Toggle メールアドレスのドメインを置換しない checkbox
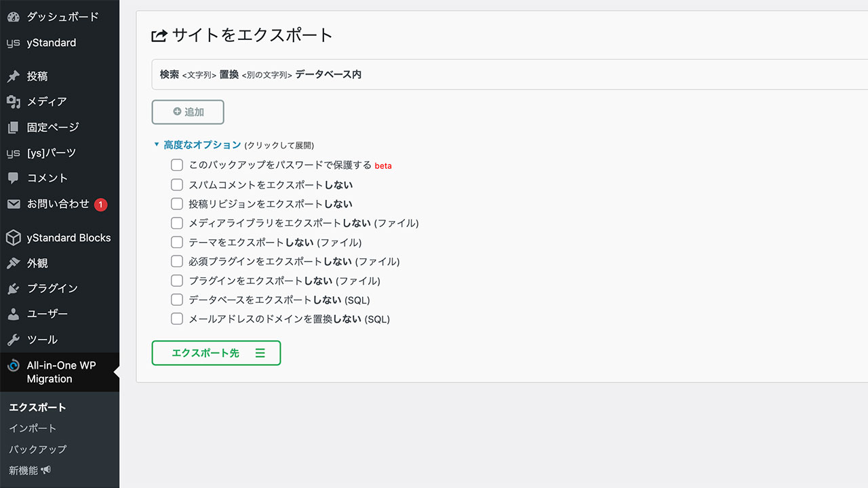This screenshot has width=868, height=488. click(177, 319)
